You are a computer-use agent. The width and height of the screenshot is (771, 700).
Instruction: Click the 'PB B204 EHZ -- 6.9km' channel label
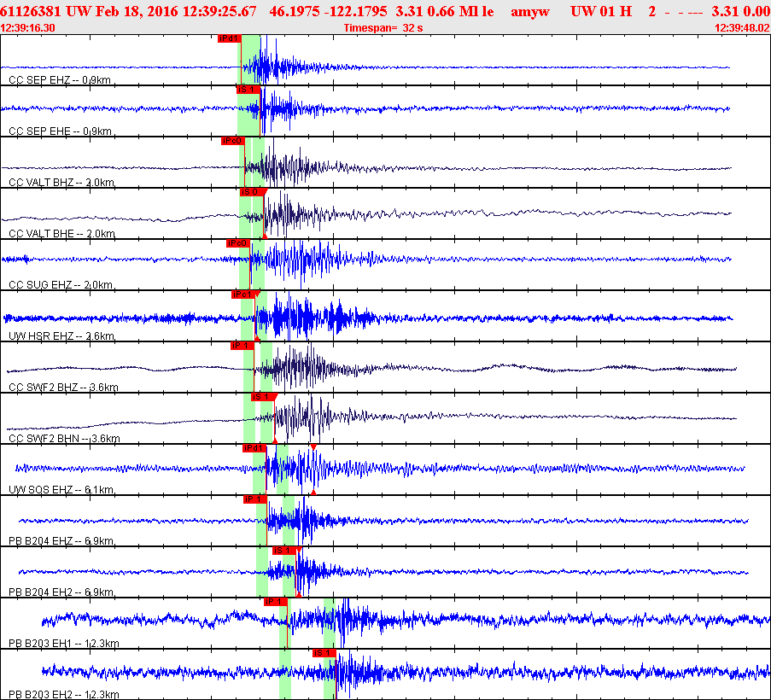[61, 540]
